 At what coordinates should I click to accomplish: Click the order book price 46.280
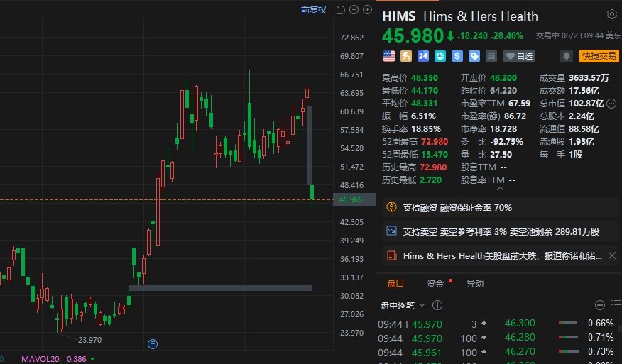click(x=520, y=338)
